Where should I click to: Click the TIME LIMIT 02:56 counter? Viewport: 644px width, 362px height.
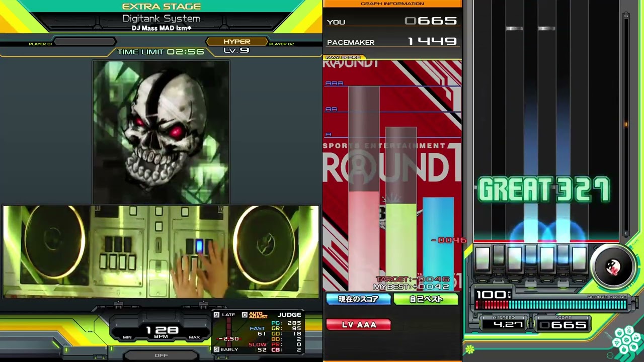point(160,52)
